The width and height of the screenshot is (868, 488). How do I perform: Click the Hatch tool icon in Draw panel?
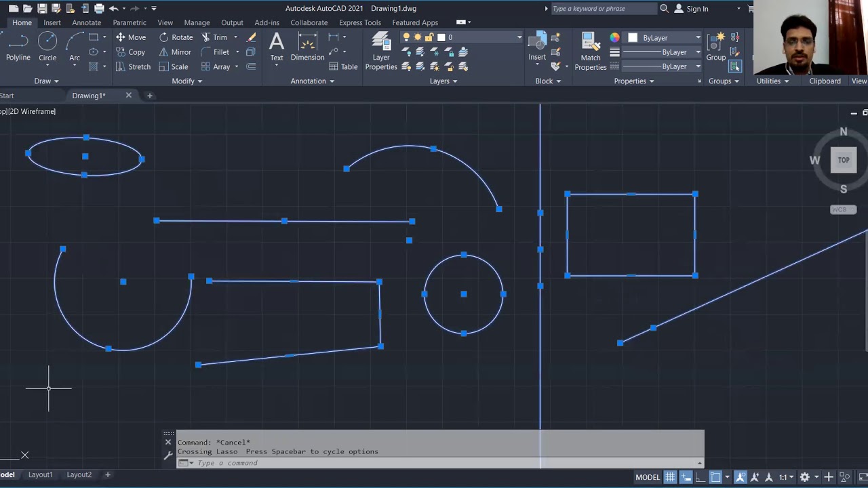click(94, 66)
